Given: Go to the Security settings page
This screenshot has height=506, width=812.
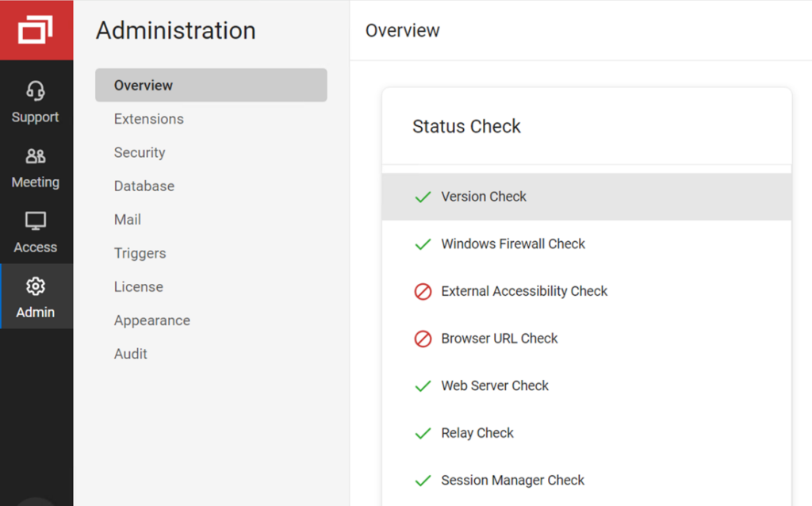Looking at the screenshot, I should [x=140, y=152].
